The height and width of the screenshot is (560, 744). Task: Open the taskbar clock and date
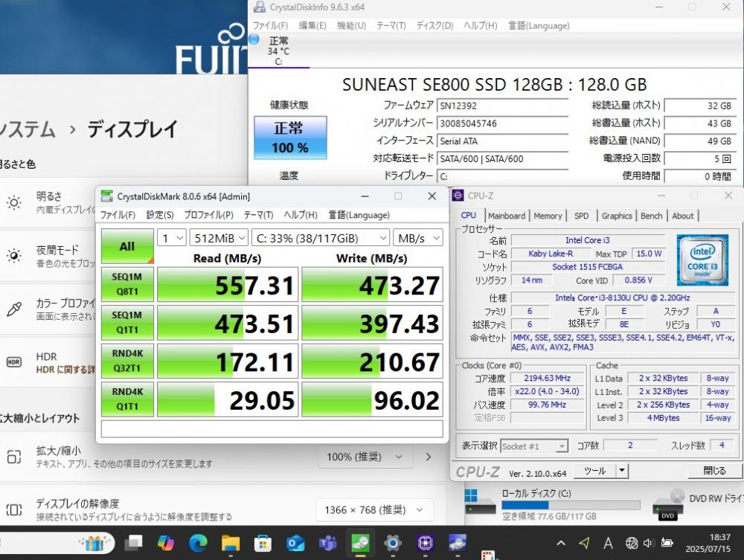tap(708, 544)
